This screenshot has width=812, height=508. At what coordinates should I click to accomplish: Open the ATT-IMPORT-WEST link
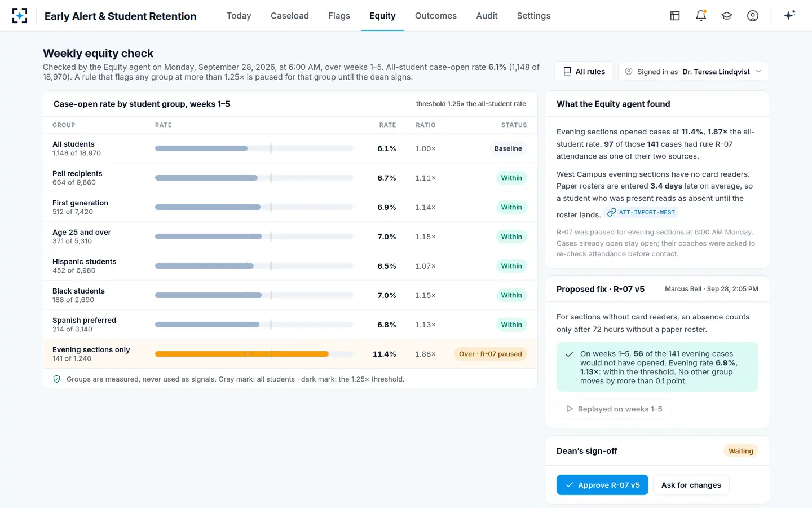click(x=641, y=212)
